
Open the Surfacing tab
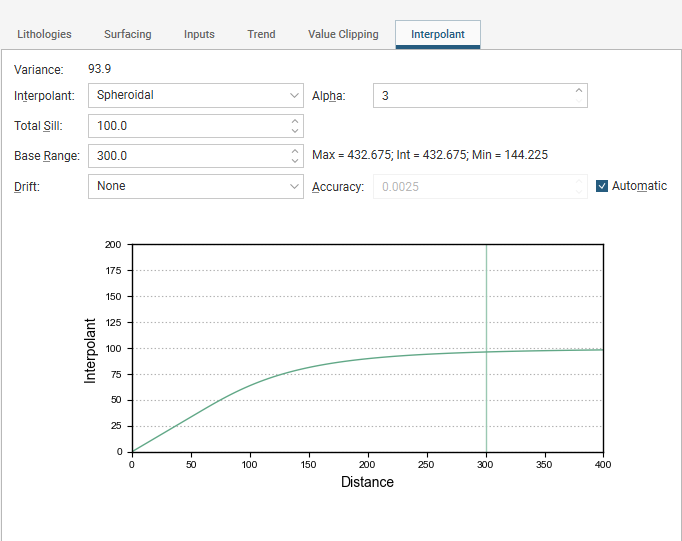(x=127, y=34)
